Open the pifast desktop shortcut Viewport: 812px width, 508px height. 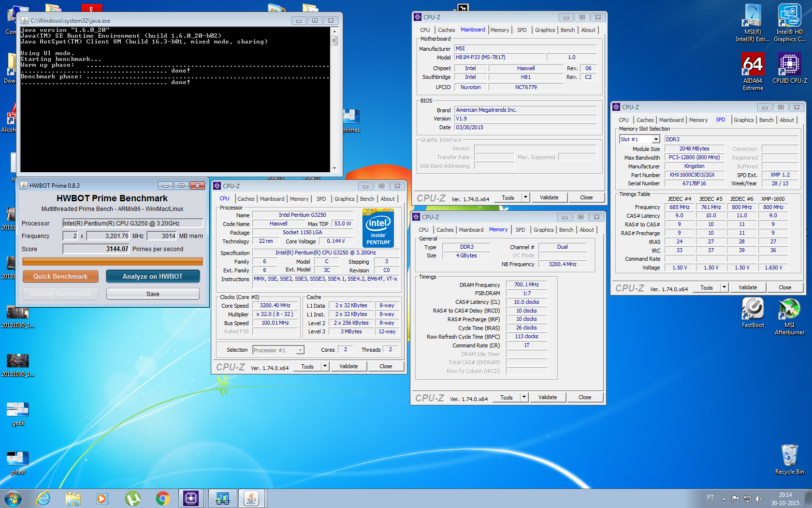[x=18, y=463]
